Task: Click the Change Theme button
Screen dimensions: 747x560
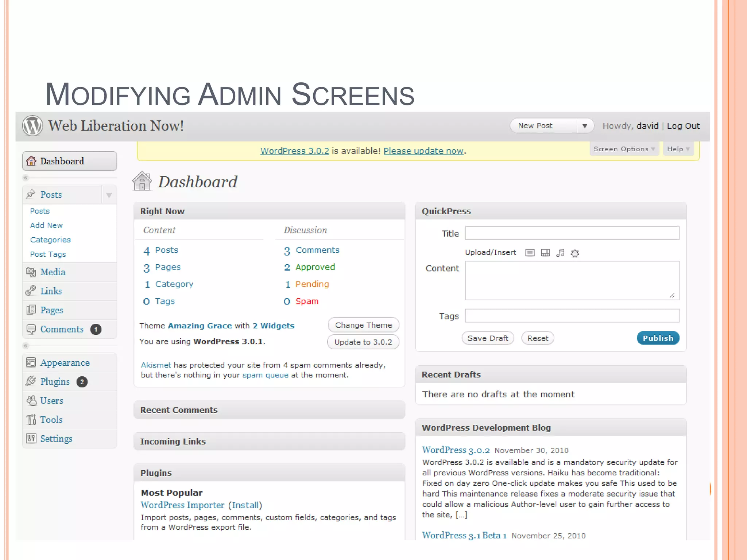Action: point(363,325)
